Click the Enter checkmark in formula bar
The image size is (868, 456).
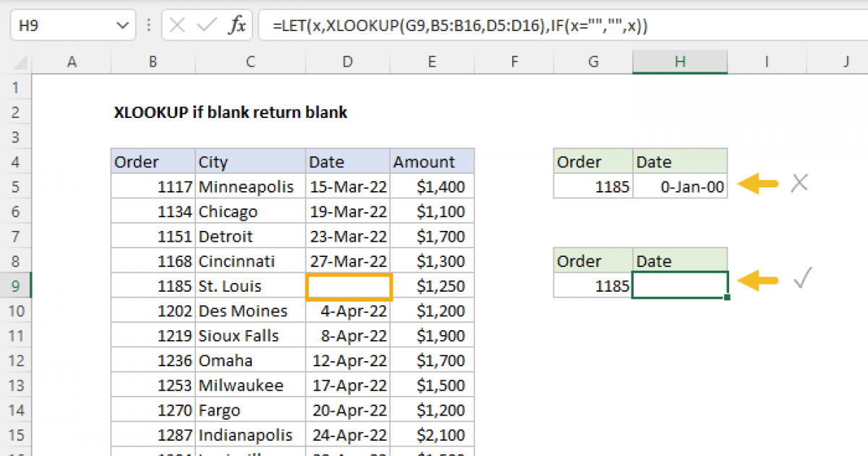[x=207, y=26]
